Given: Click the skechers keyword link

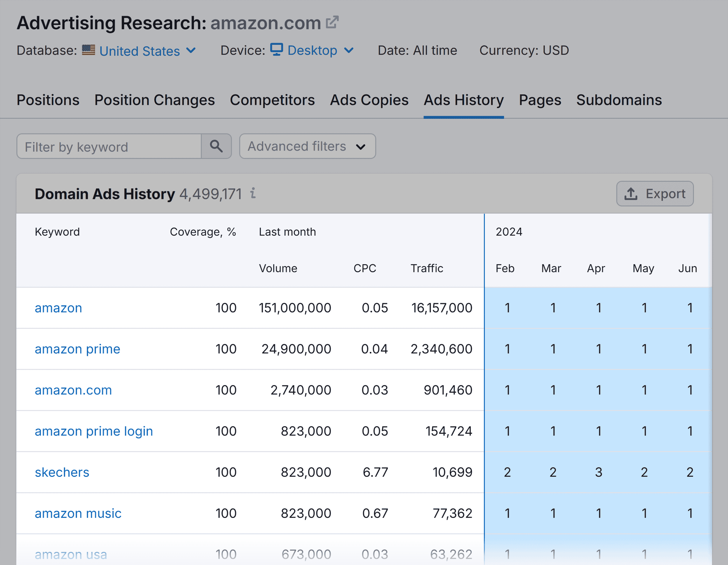Looking at the screenshot, I should click(x=62, y=472).
